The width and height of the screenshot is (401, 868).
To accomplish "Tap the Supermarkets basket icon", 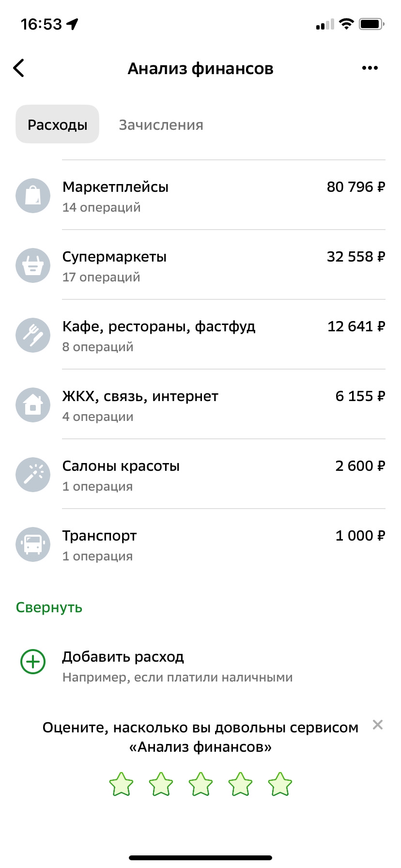I will [x=33, y=265].
